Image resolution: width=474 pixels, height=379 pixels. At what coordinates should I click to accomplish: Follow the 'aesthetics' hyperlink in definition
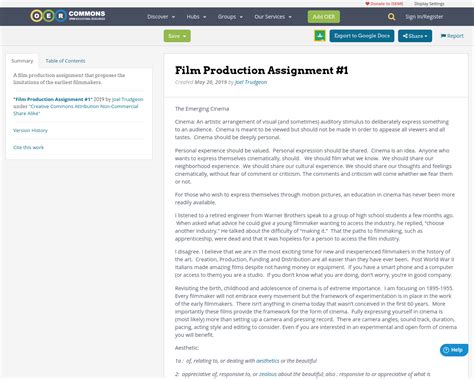[268, 361]
